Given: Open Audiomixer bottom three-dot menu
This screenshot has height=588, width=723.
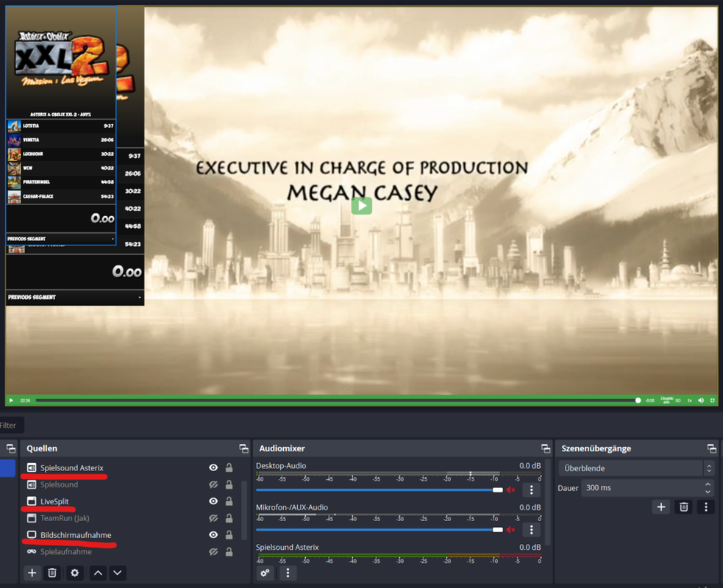Looking at the screenshot, I should point(288,573).
